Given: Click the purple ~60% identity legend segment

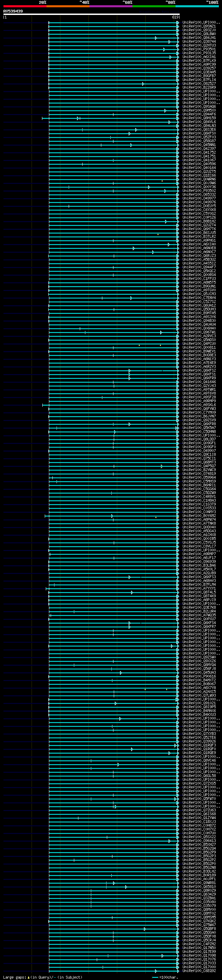Looking at the screenshot, I should pyautogui.click(x=111, y=6).
